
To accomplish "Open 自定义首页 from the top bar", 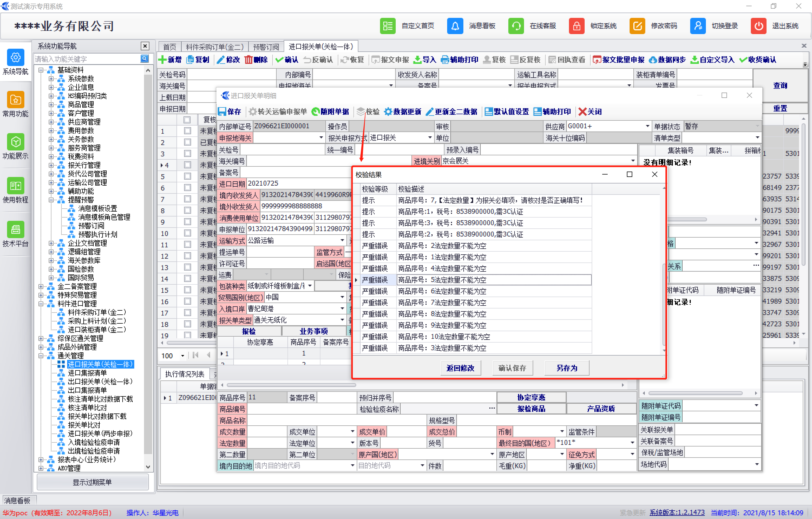I will (407, 26).
